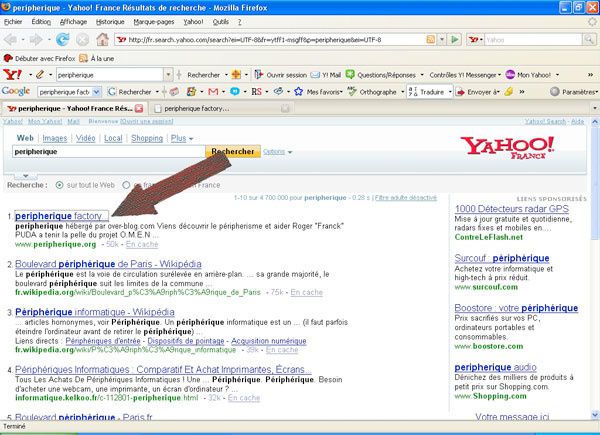Open the list all tabs dropdown
Viewport: 600px width, 435px height.
(595, 109)
